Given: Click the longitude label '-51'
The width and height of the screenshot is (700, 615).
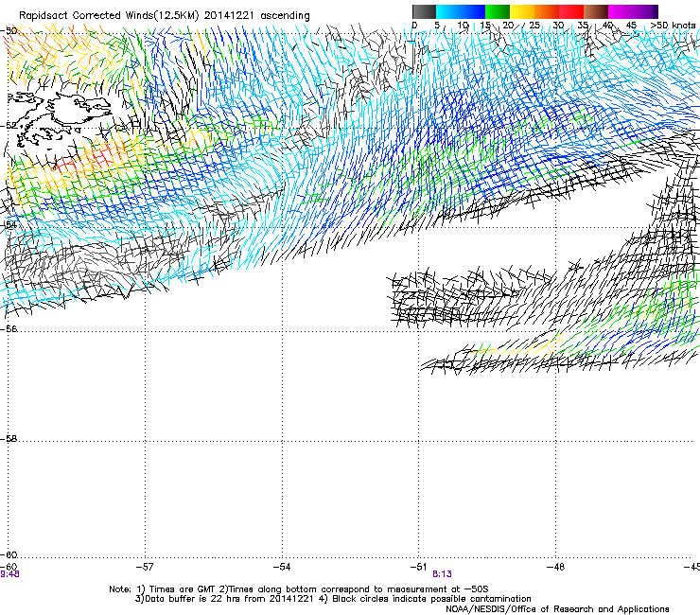Looking at the screenshot, I should coord(418,567).
